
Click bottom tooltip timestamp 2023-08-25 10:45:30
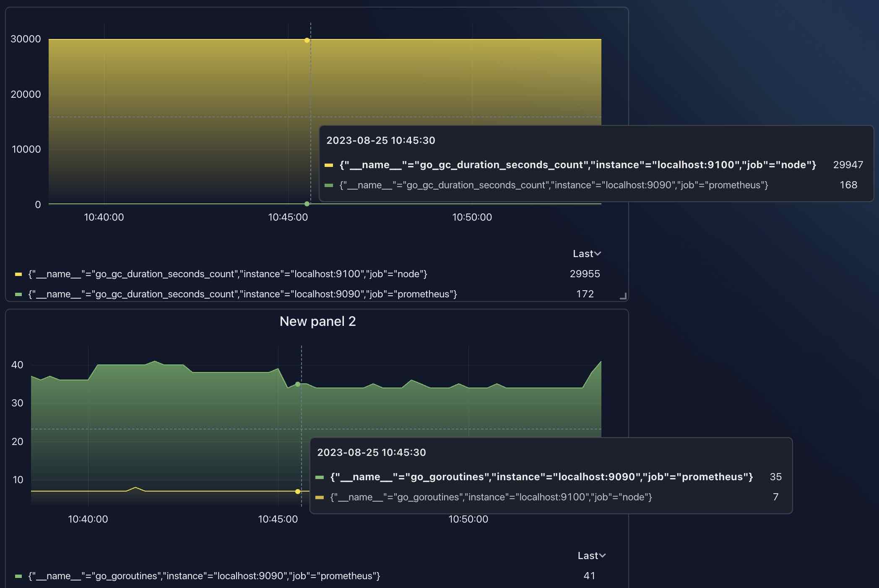click(x=372, y=453)
